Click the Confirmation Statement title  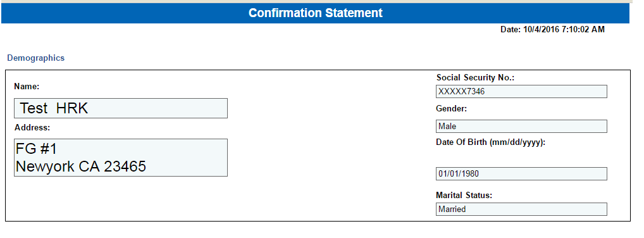[x=316, y=13]
